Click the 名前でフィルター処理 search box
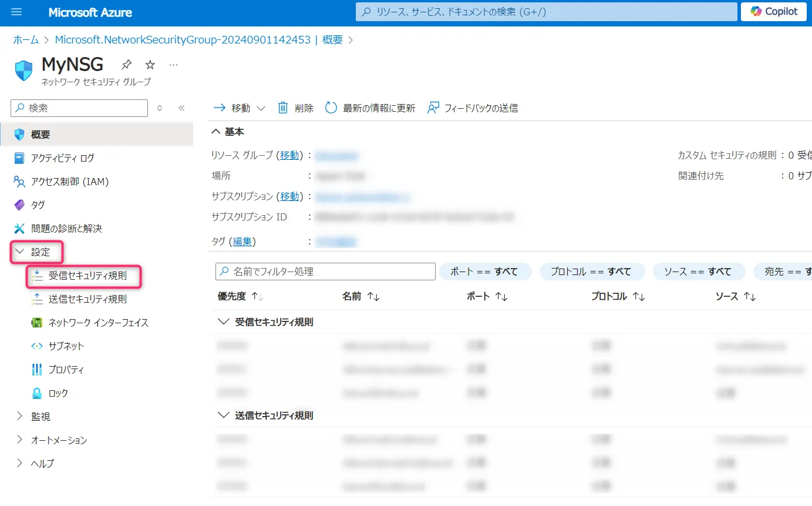The image size is (812, 506). [325, 271]
